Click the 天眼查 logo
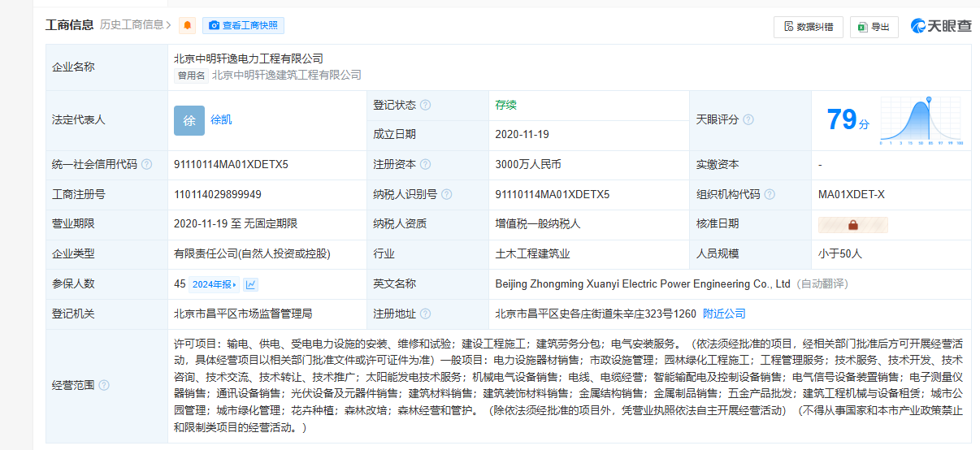 pyautogui.click(x=941, y=26)
